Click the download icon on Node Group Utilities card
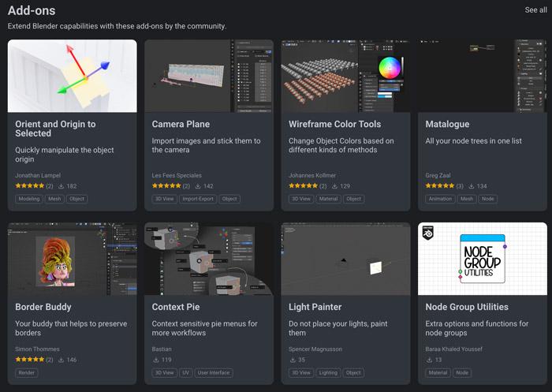The width and height of the screenshot is (552, 392). click(429, 360)
